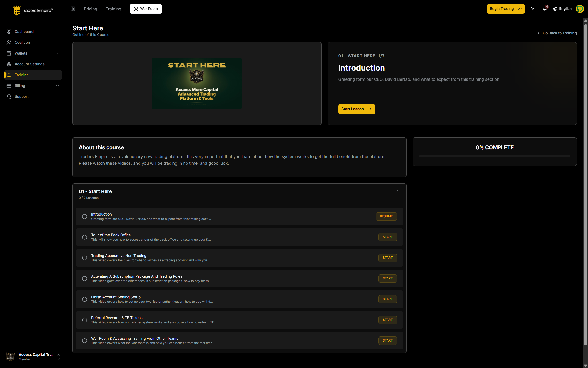Open Coalition menu item
Screen dimensions: 588x368
point(33,42)
